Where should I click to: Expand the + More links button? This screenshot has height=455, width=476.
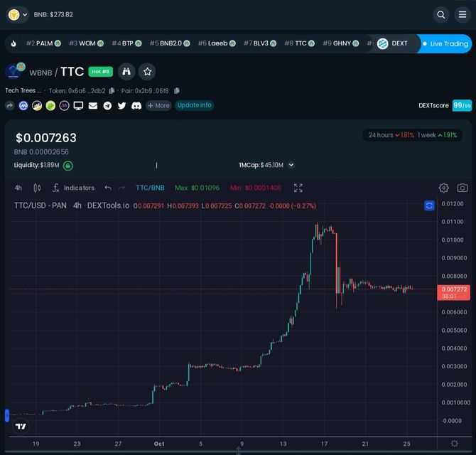pos(158,105)
